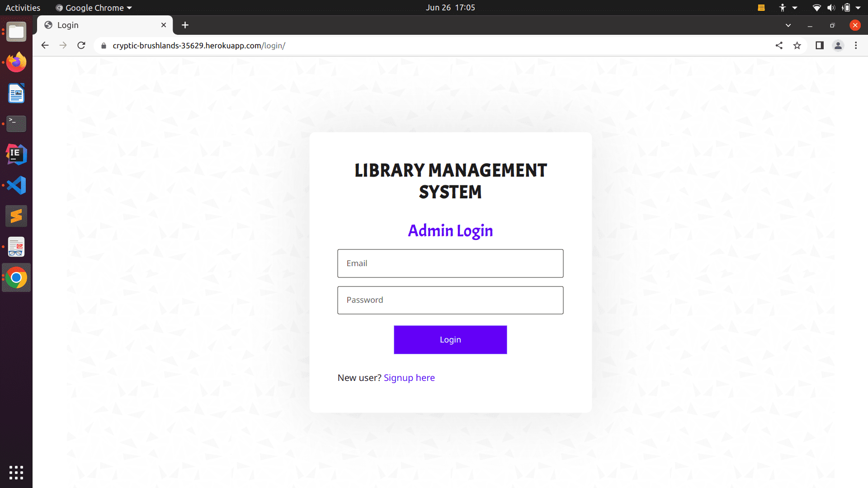This screenshot has width=868, height=488.
Task: Open LibreOffice Writer from the dock
Action: coord(16,93)
